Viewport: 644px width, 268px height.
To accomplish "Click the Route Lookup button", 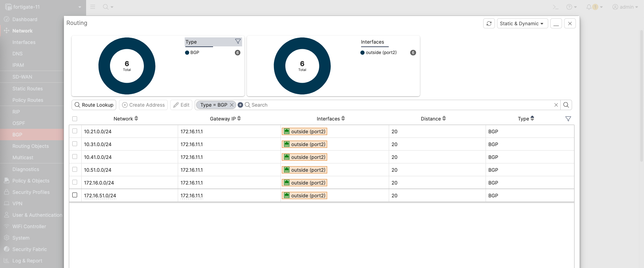I will coord(94,105).
